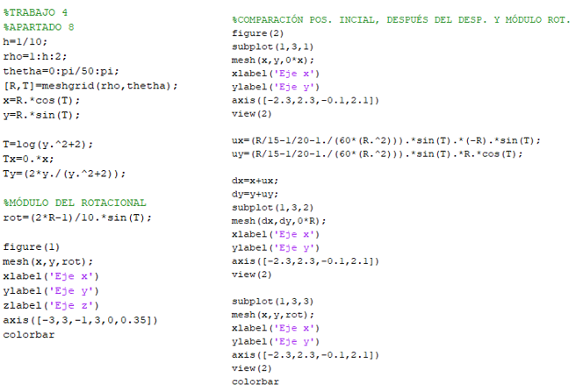Click the axis([-3,3,-1,3,0,0.35]) line
The height and width of the screenshot is (392, 576).
81,319
